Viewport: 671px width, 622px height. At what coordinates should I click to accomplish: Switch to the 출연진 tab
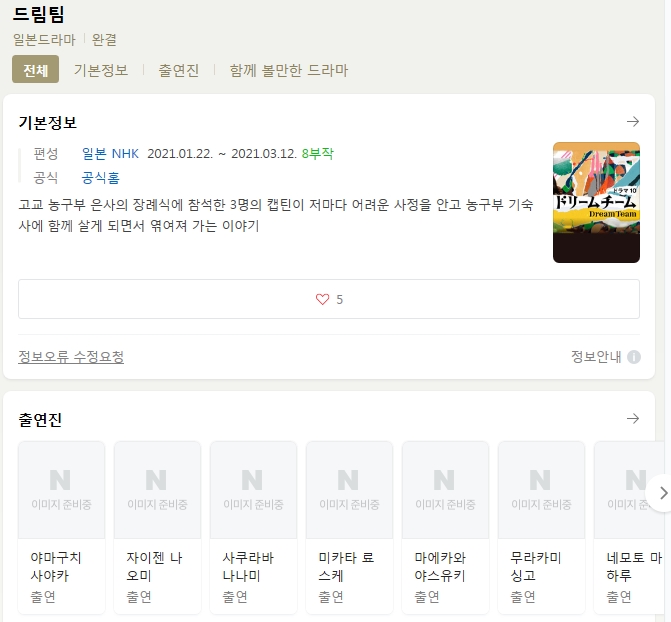(x=178, y=70)
